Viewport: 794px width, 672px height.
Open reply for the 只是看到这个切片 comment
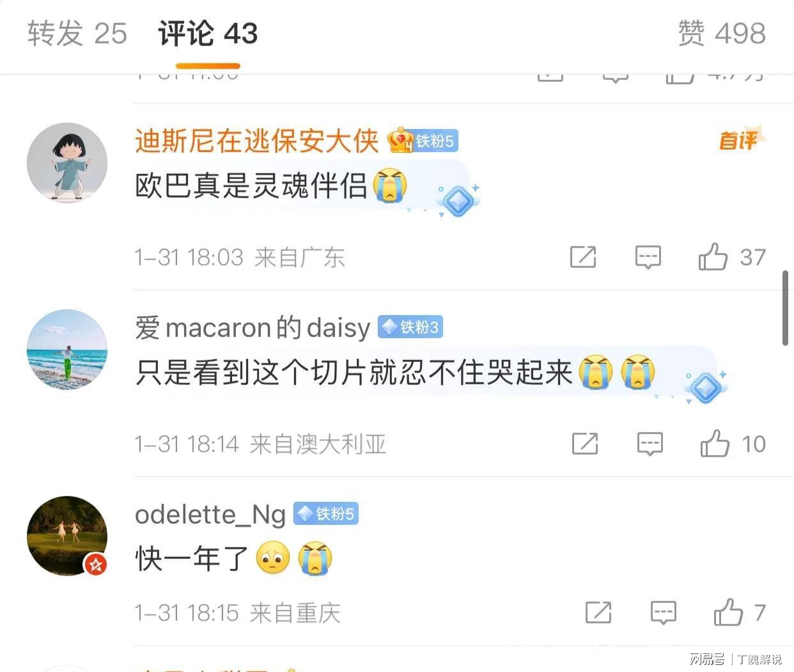point(650,444)
